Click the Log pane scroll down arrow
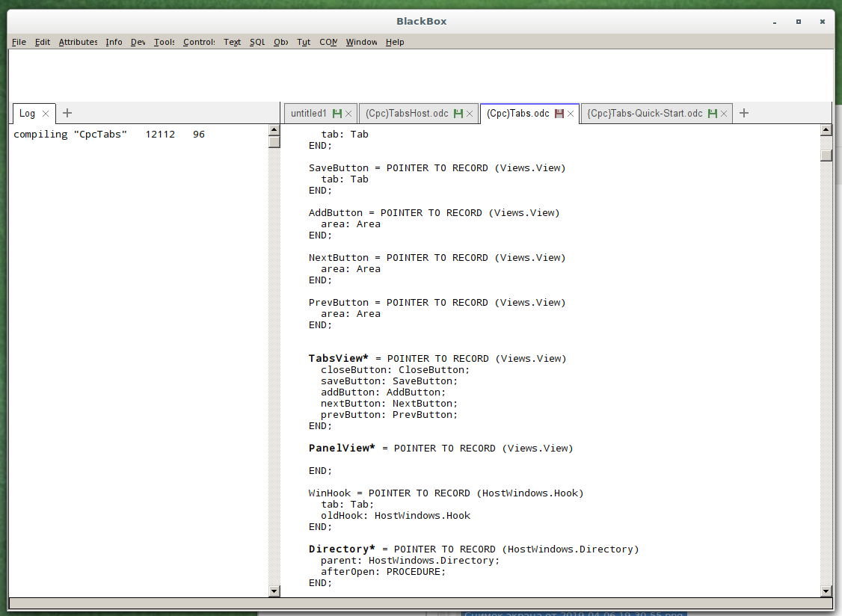 pyautogui.click(x=274, y=591)
